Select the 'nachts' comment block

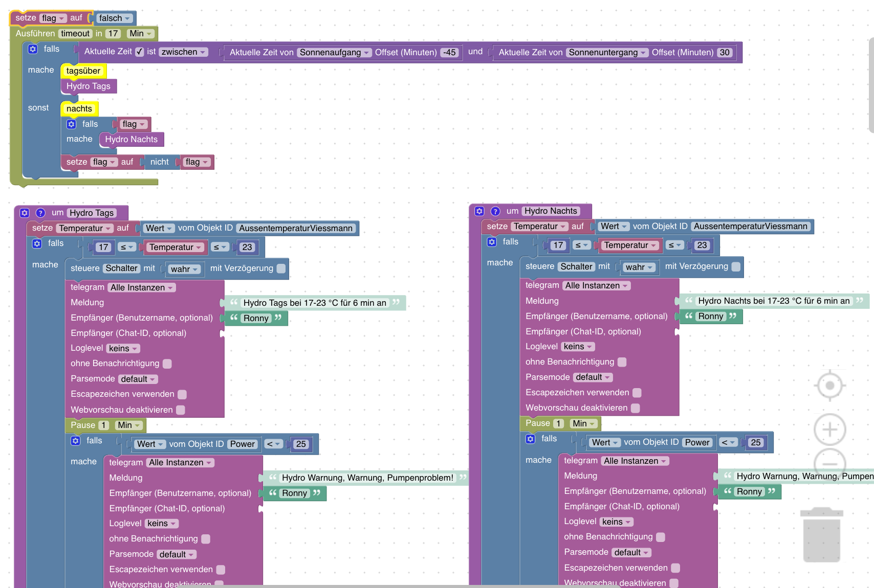coord(79,109)
